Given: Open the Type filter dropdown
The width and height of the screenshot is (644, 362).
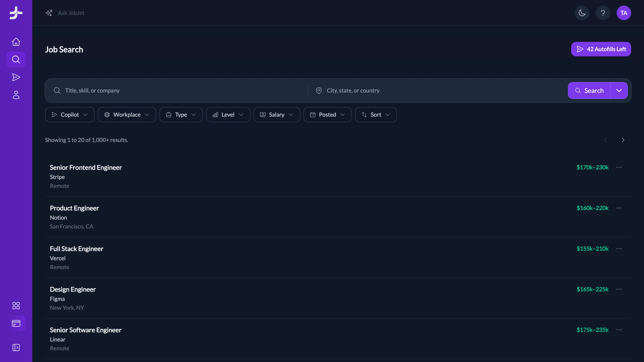Looking at the screenshot, I should [x=181, y=115].
